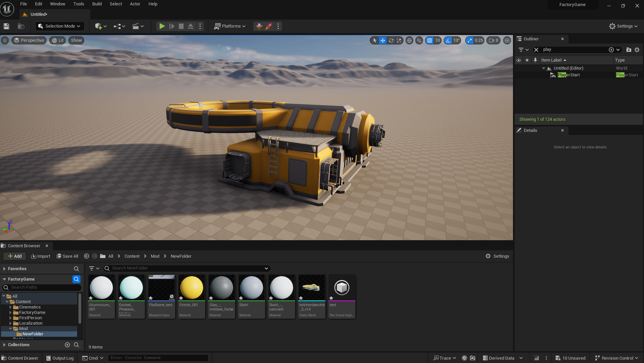Click the Import button in Content Browser
The image size is (644, 363).
pyautogui.click(x=41, y=256)
